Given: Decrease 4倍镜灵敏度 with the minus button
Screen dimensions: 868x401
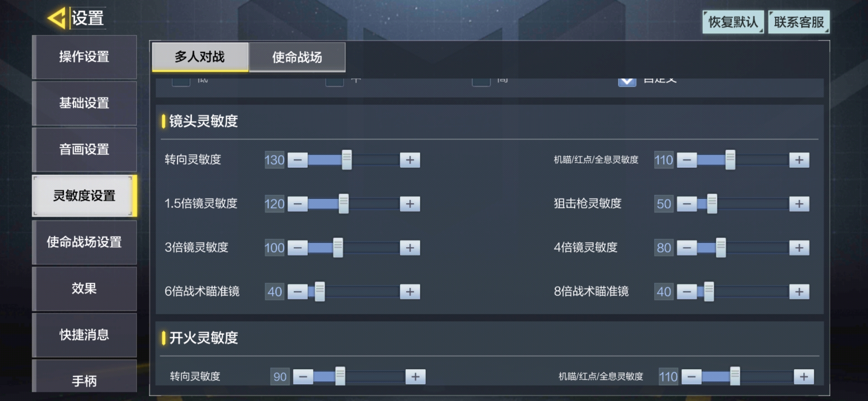Looking at the screenshot, I should 687,248.
